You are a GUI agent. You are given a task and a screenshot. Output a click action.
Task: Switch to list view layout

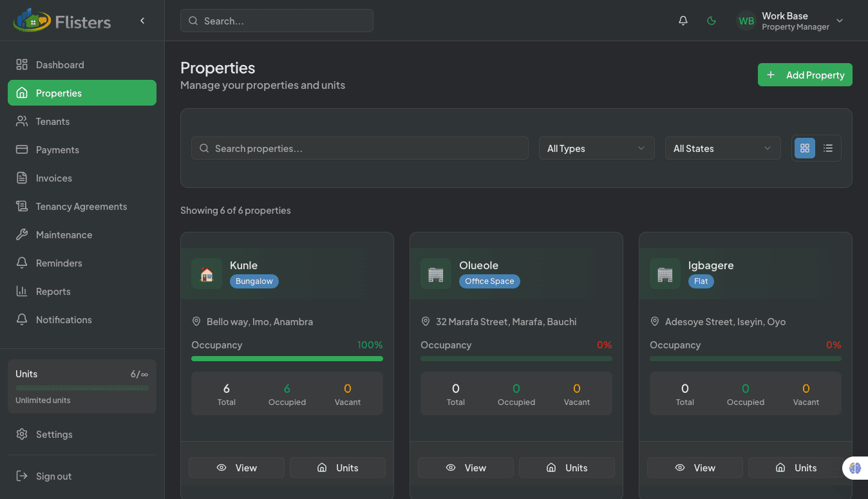click(x=828, y=148)
